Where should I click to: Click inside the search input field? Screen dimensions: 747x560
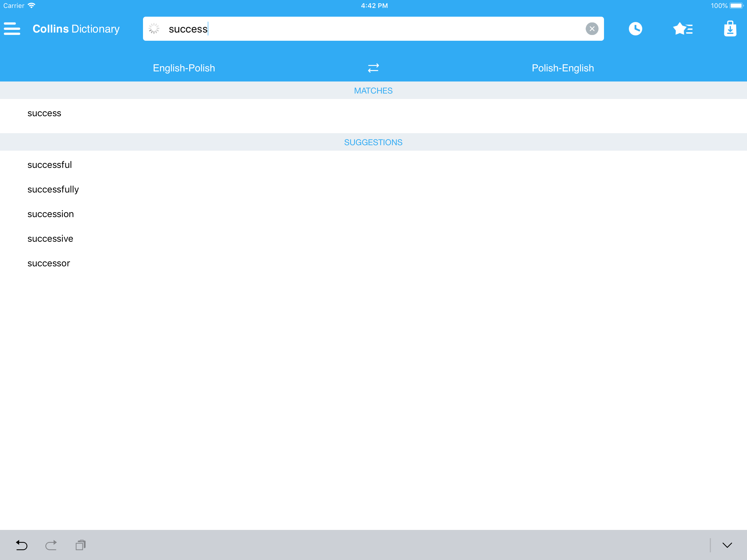(372, 29)
